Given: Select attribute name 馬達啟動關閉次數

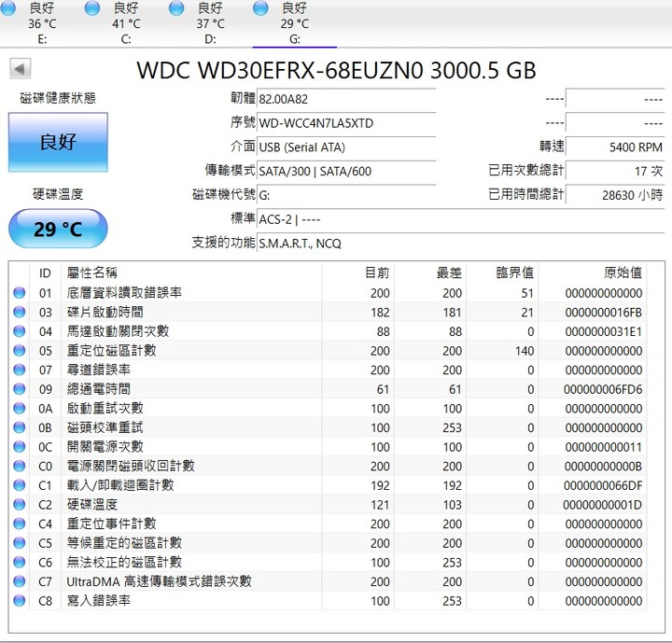Looking at the screenshot, I should click(118, 331).
